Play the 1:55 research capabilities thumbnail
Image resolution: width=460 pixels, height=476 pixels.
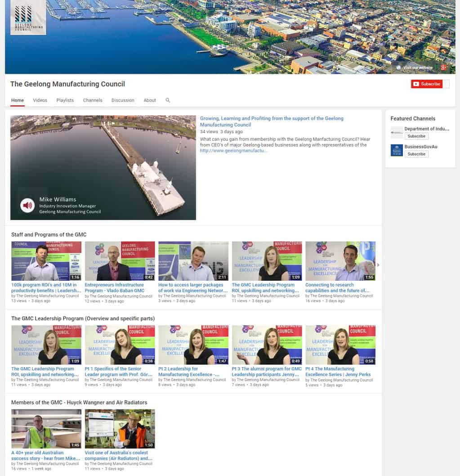point(340,261)
